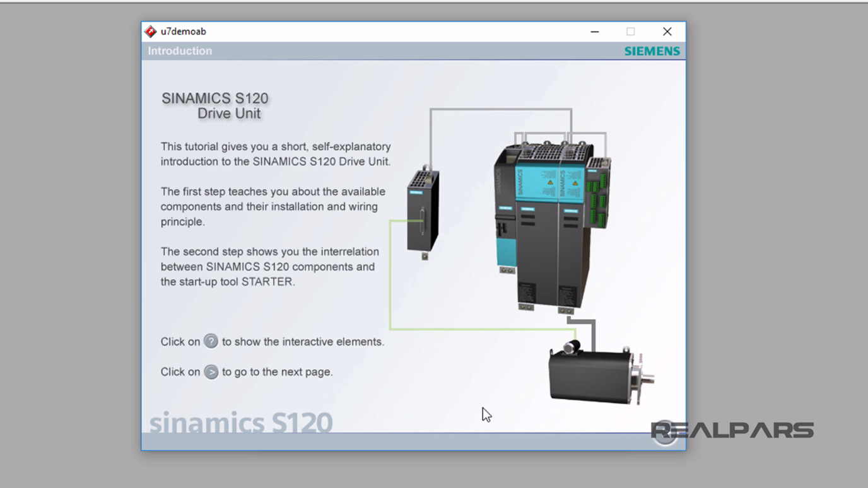Click the 'The second step shows you' paragraph
Viewport: 868px width, 488px height.
tap(270, 267)
